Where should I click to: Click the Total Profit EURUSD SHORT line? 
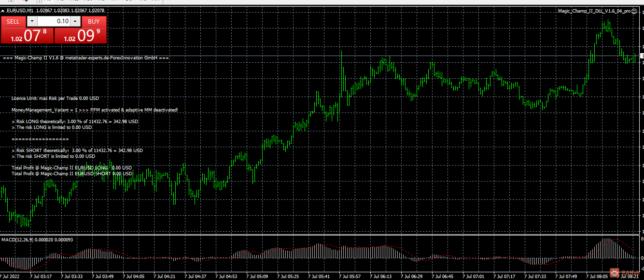coord(72,173)
